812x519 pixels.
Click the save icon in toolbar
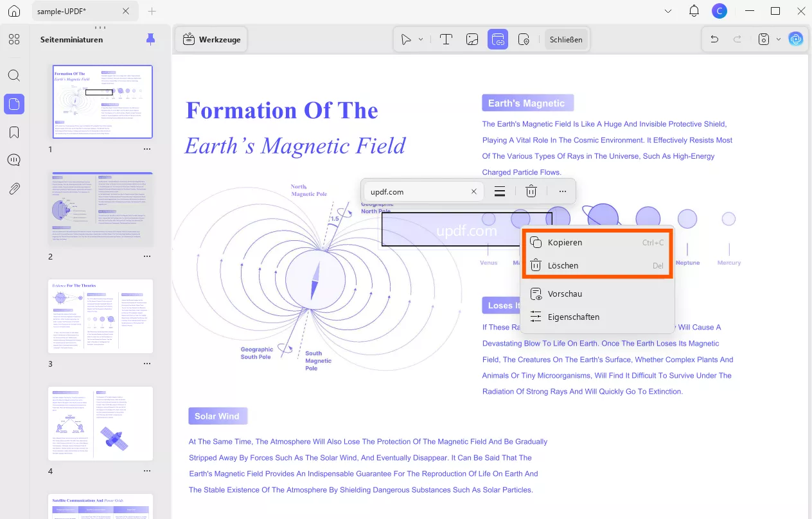[x=764, y=39]
